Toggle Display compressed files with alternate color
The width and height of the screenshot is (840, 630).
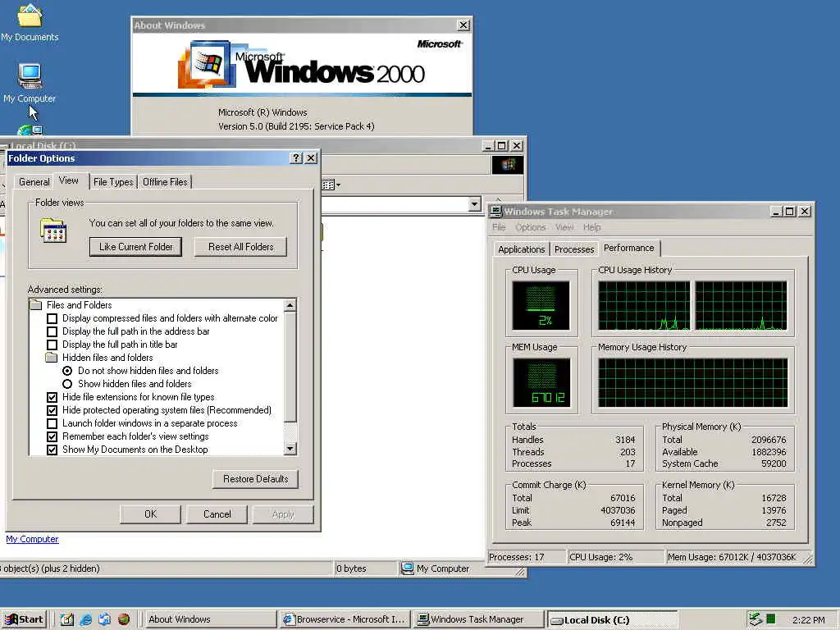(x=52, y=318)
